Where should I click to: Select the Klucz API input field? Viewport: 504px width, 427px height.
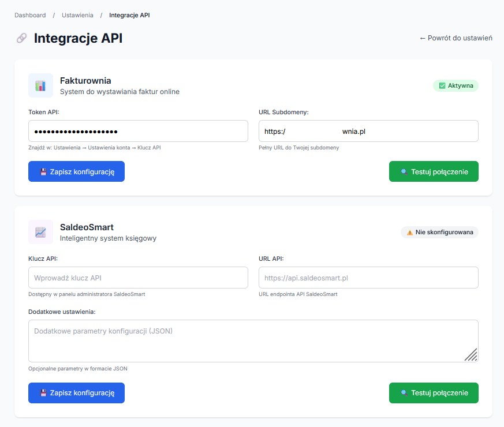138,278
